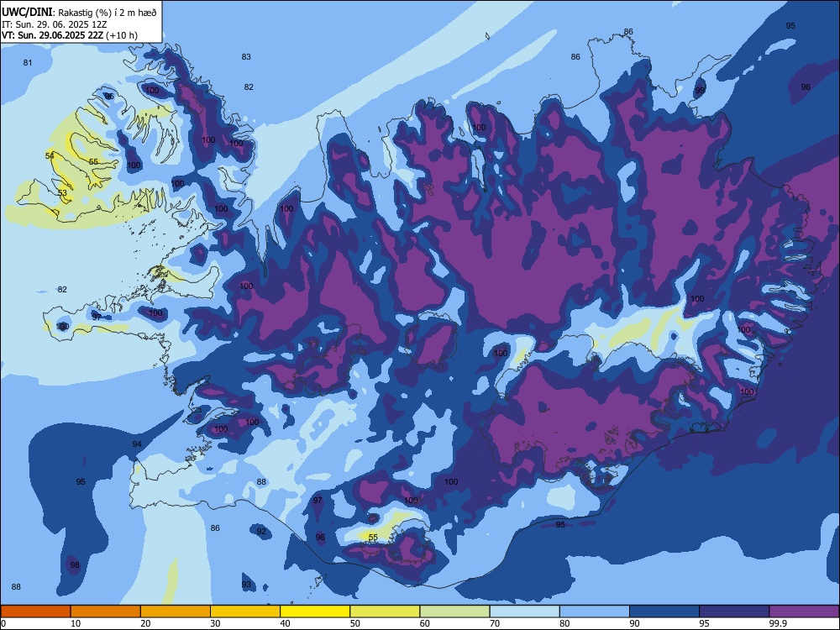Pick the purple above-99.9 legend swatch
Screen dimensions: 840x630
[x=804, y=612]
